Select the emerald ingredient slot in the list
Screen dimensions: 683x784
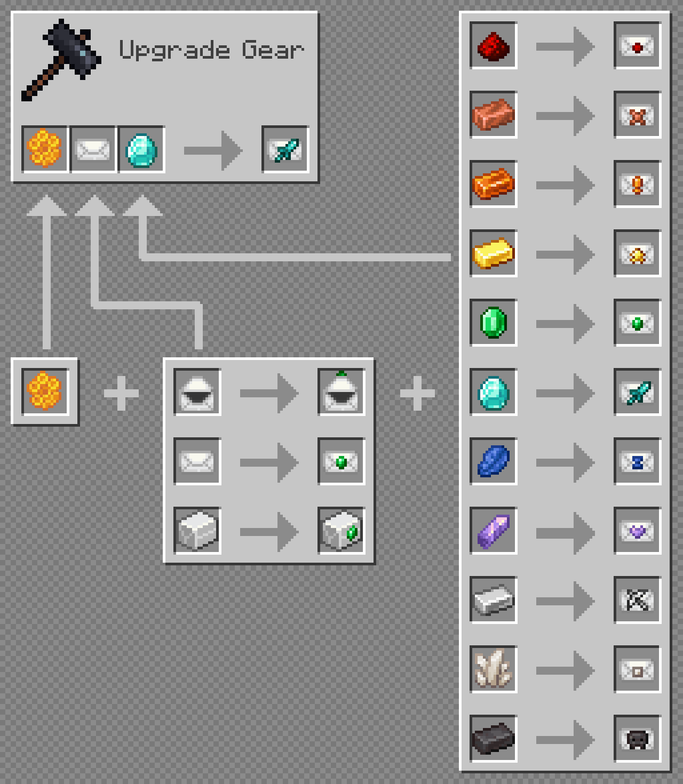[494, 323]
